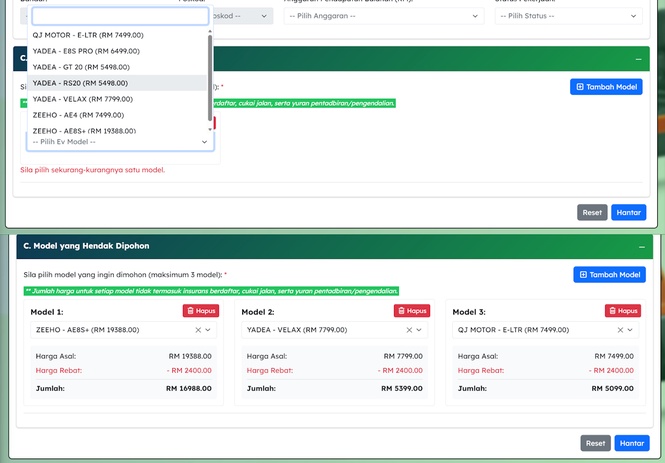
Task: Click Model 2 Harga Rebat - RM 2400.00 value
Action: point(400,371)
